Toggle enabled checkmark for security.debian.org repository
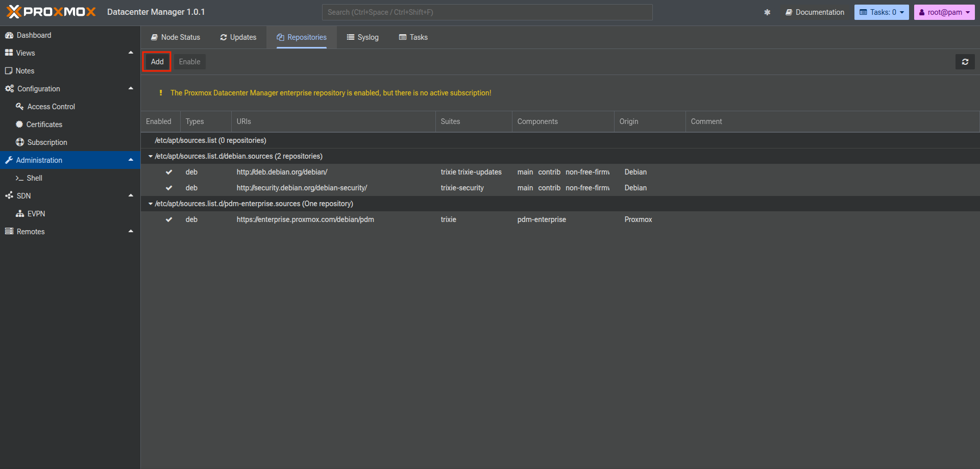This screenshot has height=469, width=980. click(x=169, y=188)
